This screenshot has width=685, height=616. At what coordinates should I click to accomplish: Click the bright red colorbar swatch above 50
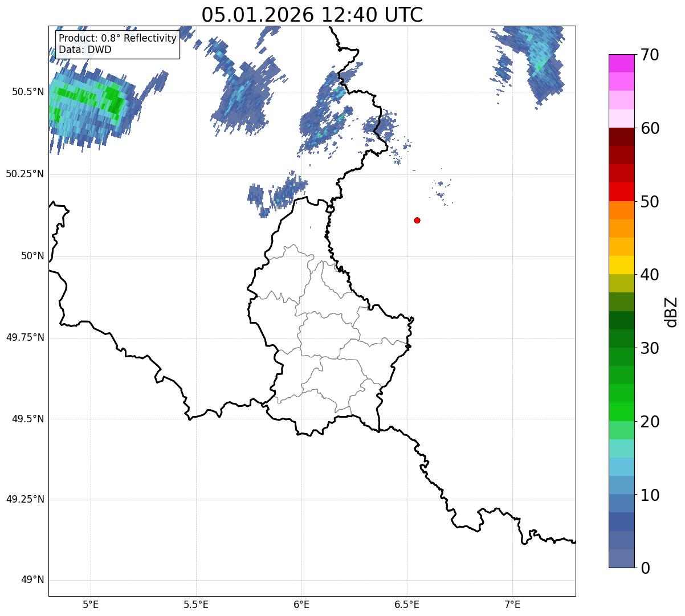(x=622, y=192)
